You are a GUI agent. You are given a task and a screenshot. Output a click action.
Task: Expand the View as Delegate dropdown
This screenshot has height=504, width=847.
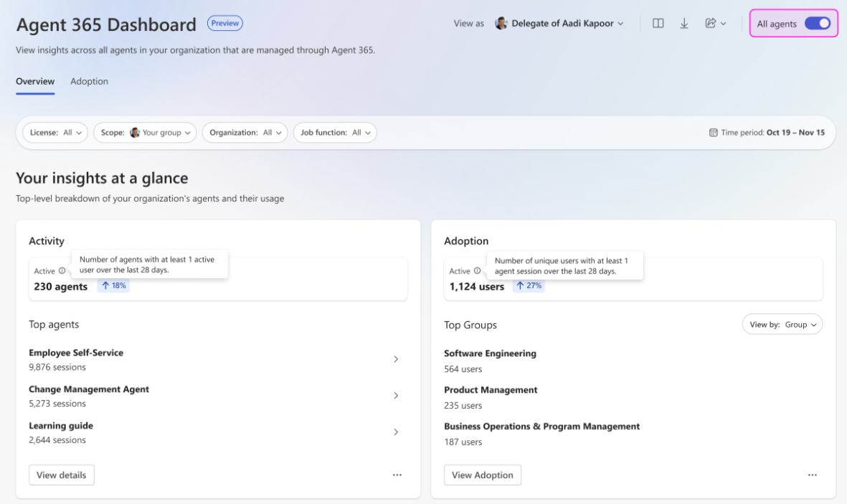click(x=559, y=23)
